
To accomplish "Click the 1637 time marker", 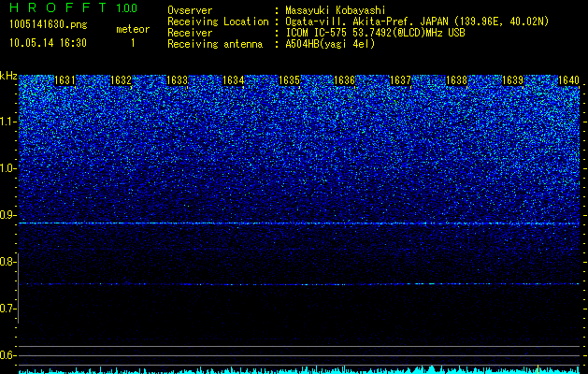I will [x=400, y=80].
